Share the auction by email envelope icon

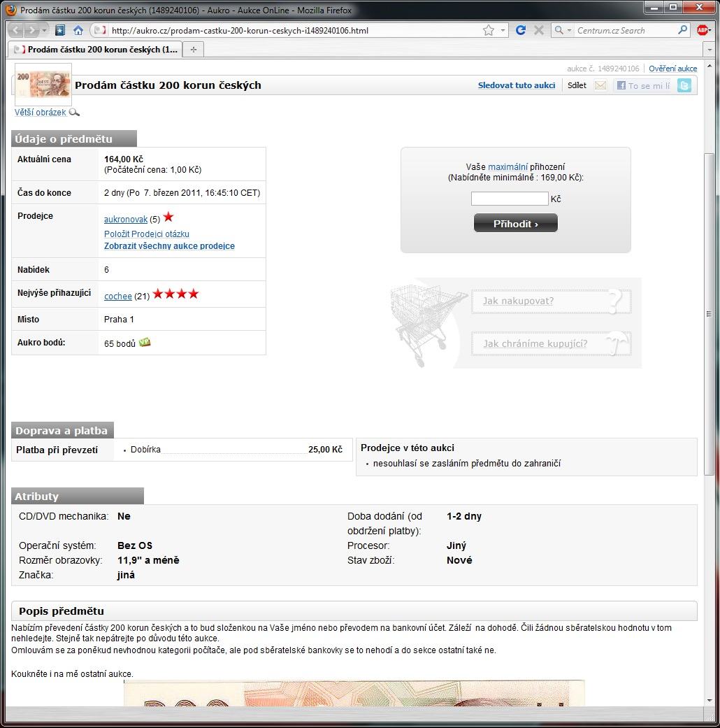point(600,85)
